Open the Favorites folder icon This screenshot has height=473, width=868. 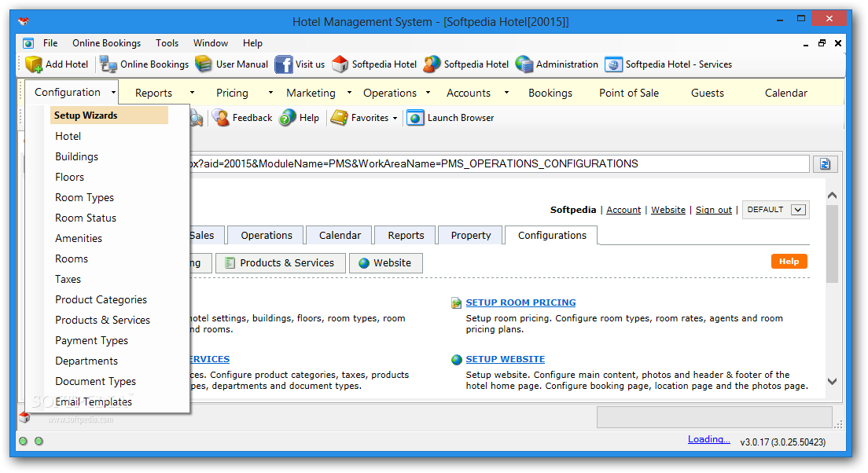339,117
